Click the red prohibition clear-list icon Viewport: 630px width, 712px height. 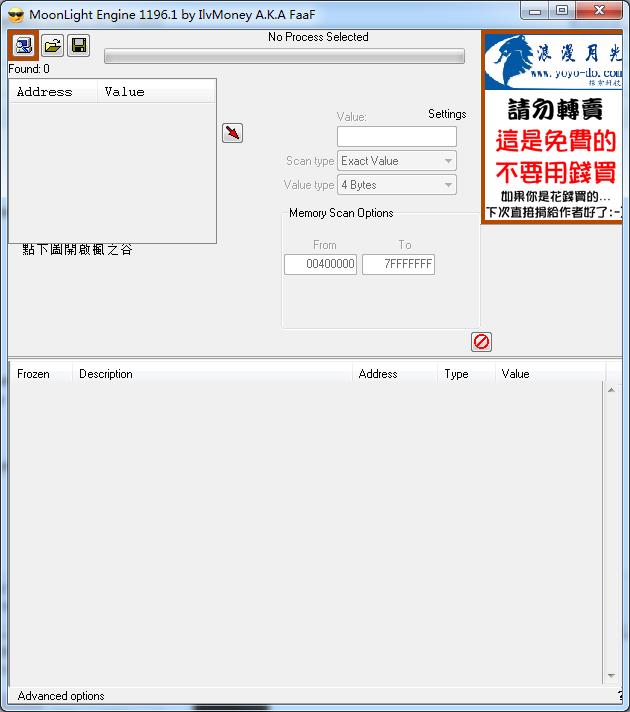click(x=481, y=341)
